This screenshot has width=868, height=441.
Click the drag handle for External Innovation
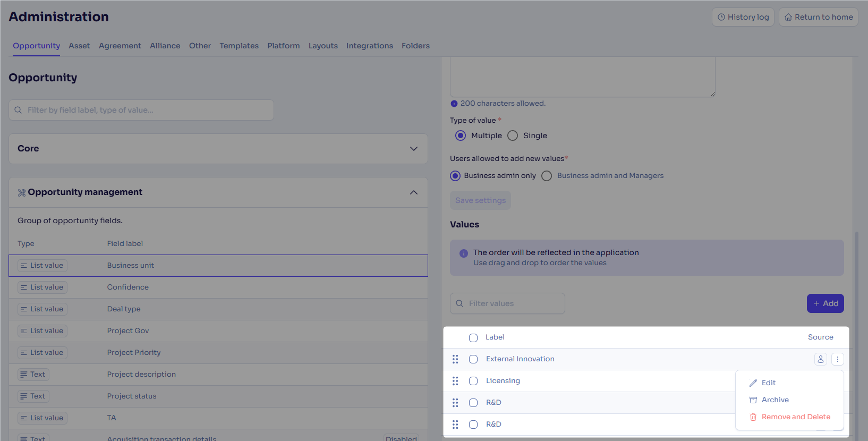coord(455,359)
